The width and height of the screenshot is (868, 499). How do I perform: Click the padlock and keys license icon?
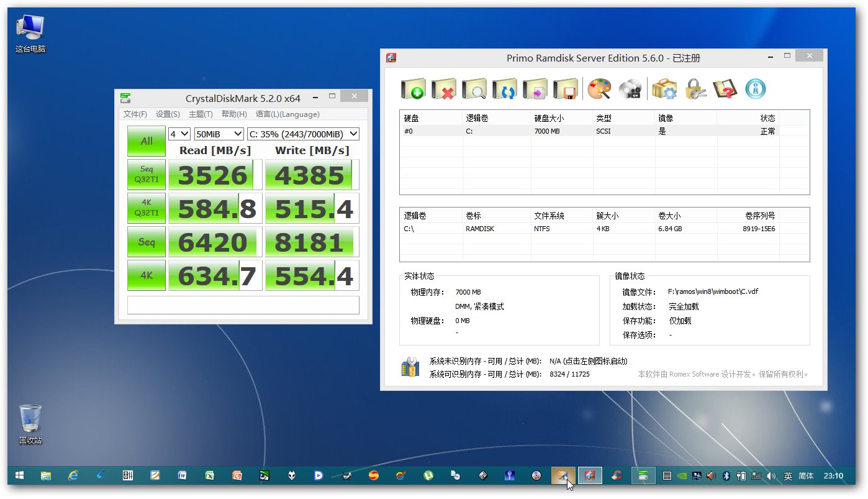click(x=694, y=89)
